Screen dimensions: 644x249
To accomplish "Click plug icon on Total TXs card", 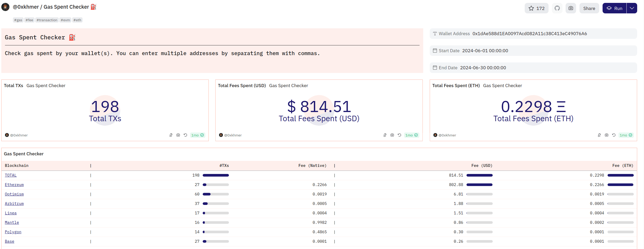I will point(171,135).
